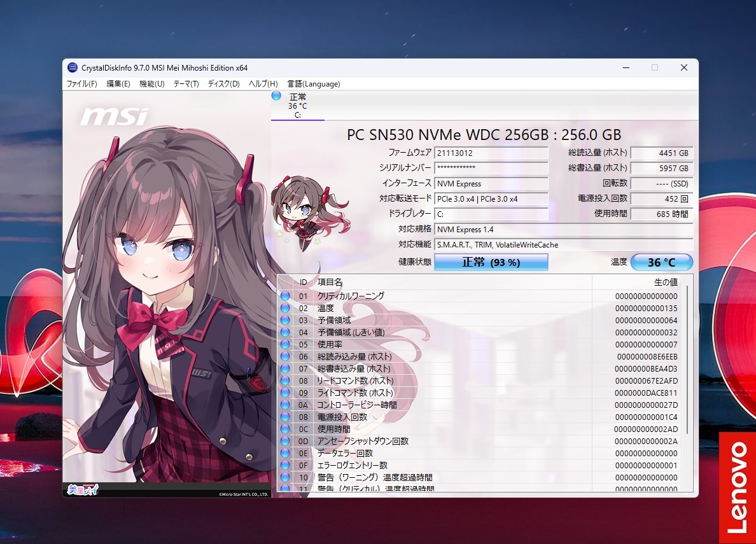Click the C: drive status icon above the header
The height and width of the screenshot is (544, 756).
point(276,95)
